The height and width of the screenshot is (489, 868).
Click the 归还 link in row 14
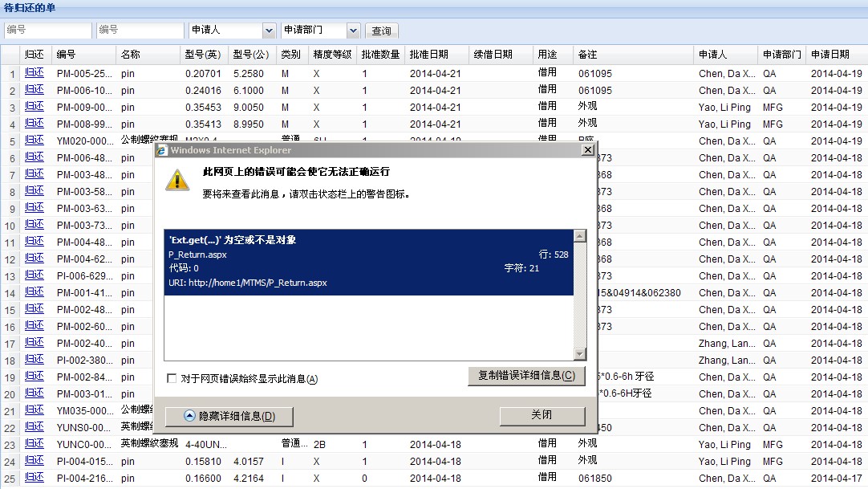point(34,291)
